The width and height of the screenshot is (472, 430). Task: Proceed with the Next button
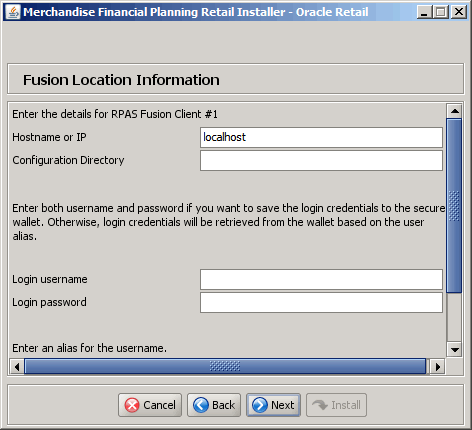click(x=273, y=405)
